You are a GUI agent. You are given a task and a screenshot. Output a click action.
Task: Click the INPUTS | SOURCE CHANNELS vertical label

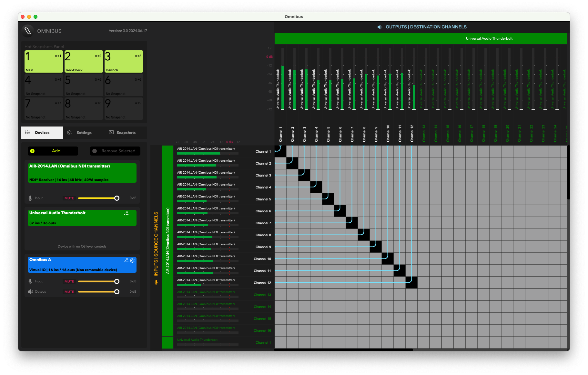tap(156, 244)
